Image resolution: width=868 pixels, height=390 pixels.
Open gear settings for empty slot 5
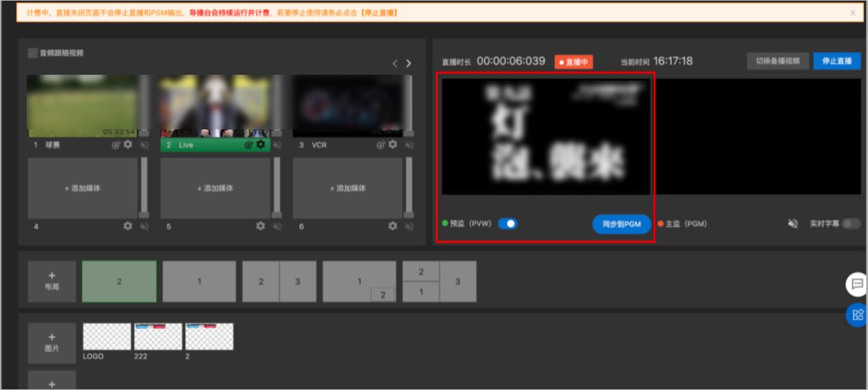click(x=261, y=226)
